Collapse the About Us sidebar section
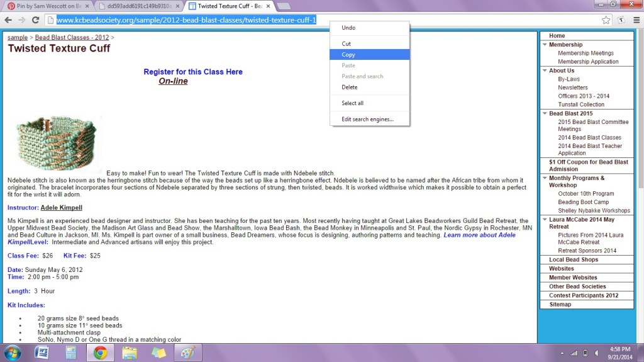Image resolution: width=644 pixels, height=362 pixels. pos(545,71)
